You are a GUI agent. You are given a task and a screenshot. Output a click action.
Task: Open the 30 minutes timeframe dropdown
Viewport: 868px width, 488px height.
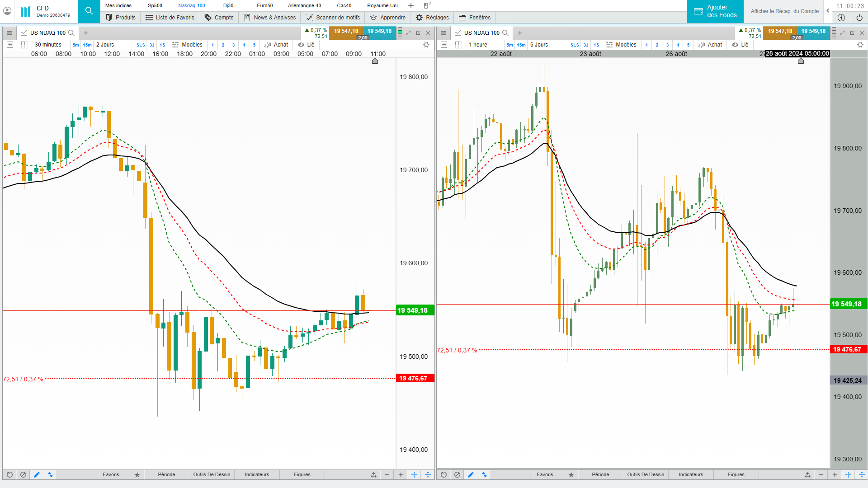(48, 45)
